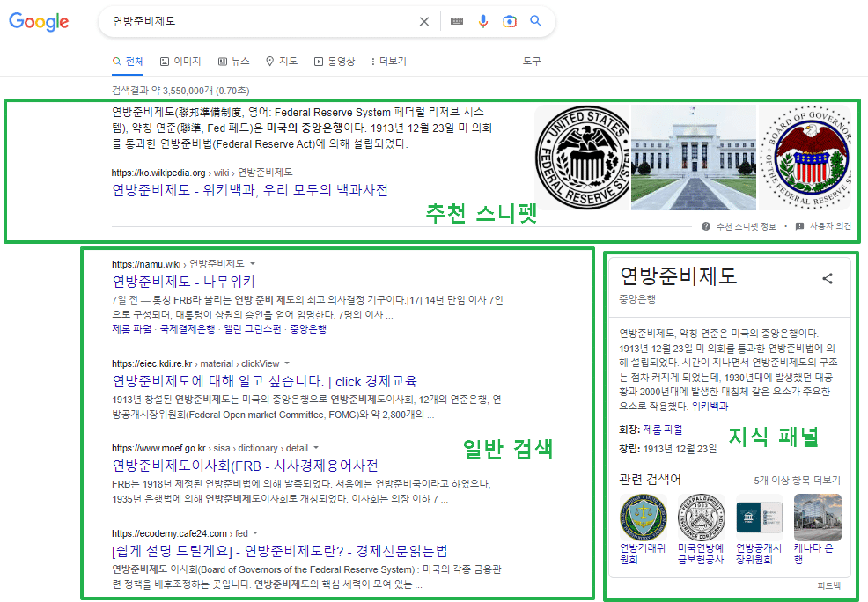Select 미국연방예금보험공사 seal thumbnail

702,518
